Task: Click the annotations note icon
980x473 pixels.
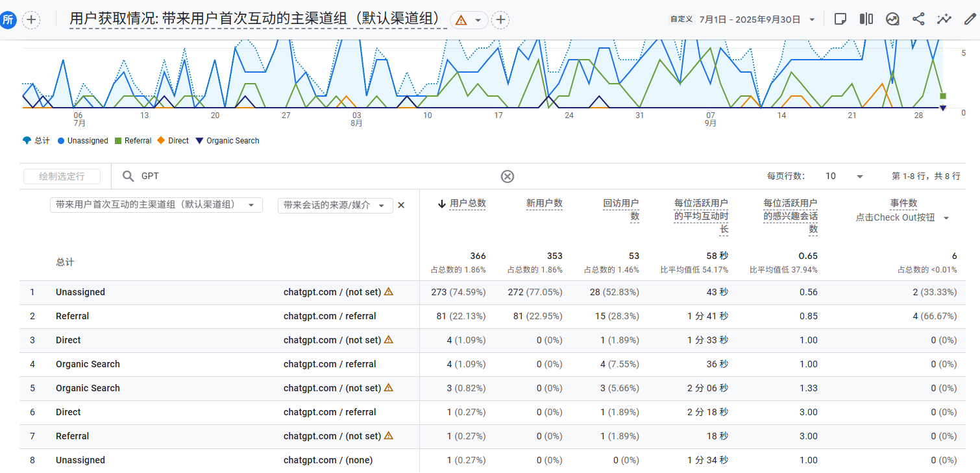Action: pyautogui.click(x=840, y=19)
